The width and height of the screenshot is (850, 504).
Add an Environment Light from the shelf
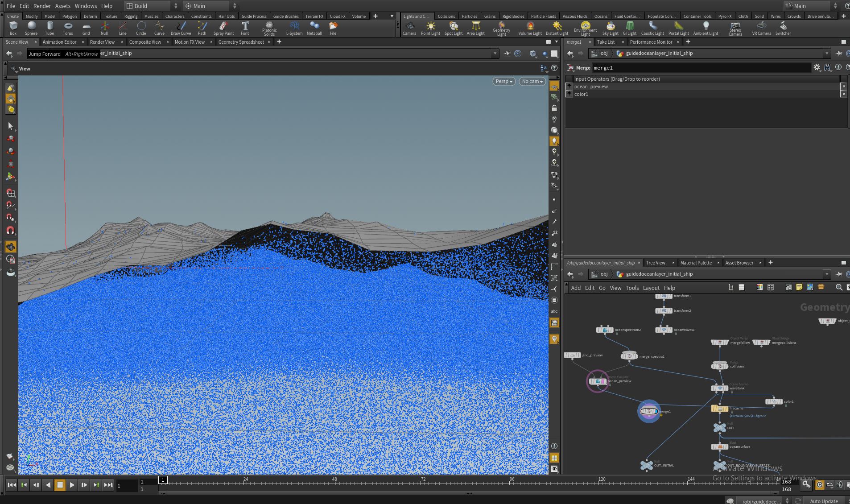pos(585,29)
